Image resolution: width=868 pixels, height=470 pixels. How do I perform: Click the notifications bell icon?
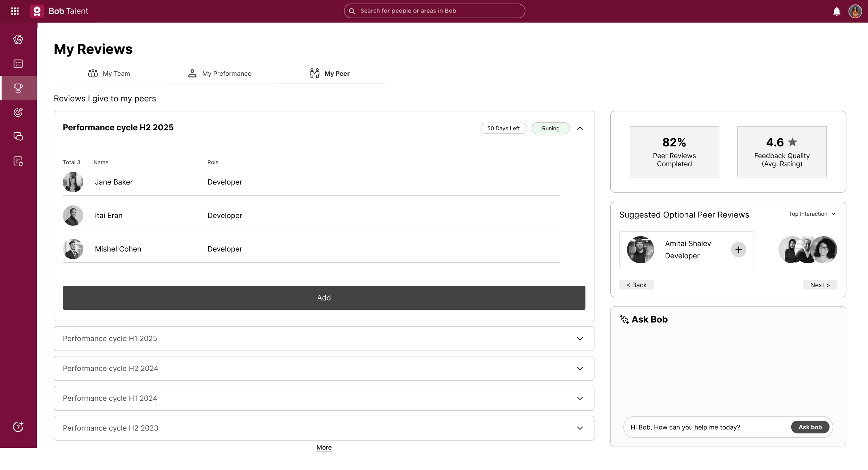pyautogui.click(x=836, y=11)
